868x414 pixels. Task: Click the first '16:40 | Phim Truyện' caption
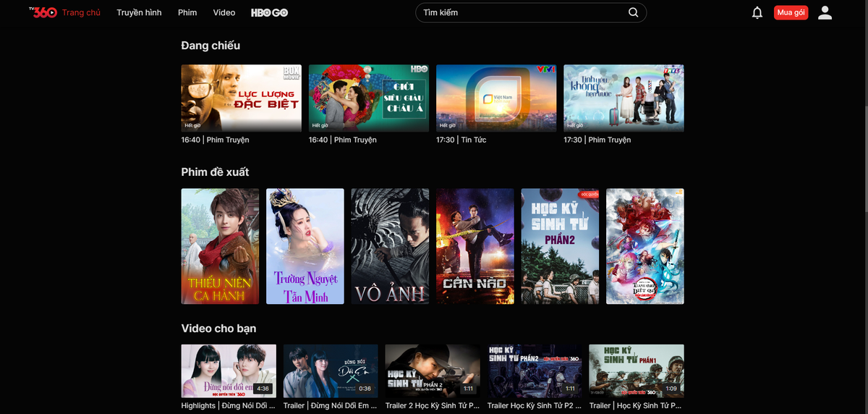click(x=215, y=140)
